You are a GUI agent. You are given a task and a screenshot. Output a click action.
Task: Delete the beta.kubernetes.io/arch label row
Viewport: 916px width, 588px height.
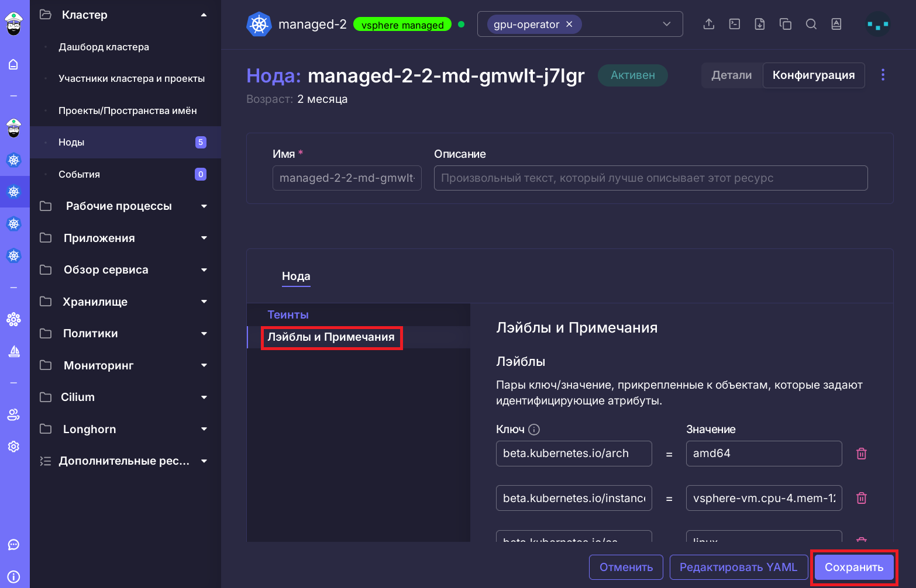pos(862,454)
